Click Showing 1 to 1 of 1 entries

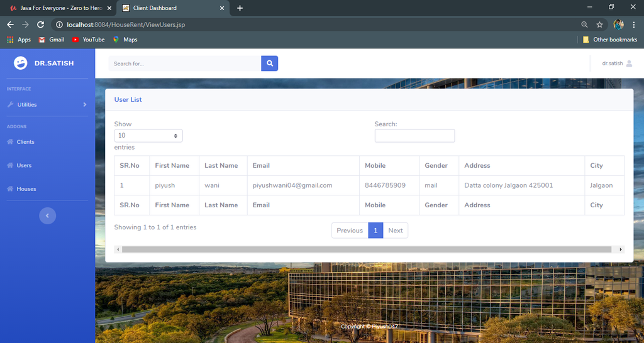(155, 227)
